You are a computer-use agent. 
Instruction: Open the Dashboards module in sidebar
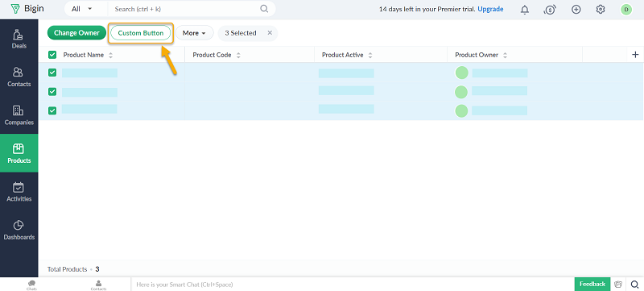tap(19, 231)
